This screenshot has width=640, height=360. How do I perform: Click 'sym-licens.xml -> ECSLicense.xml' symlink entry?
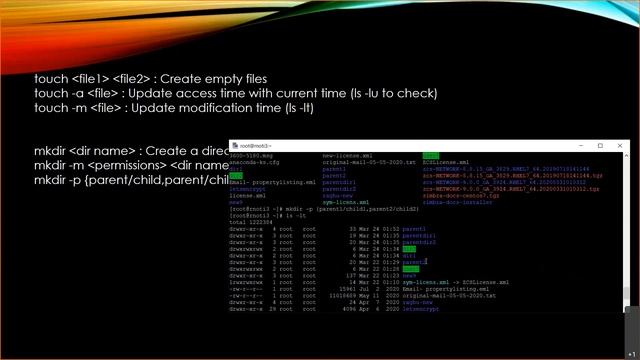(456, 282)
